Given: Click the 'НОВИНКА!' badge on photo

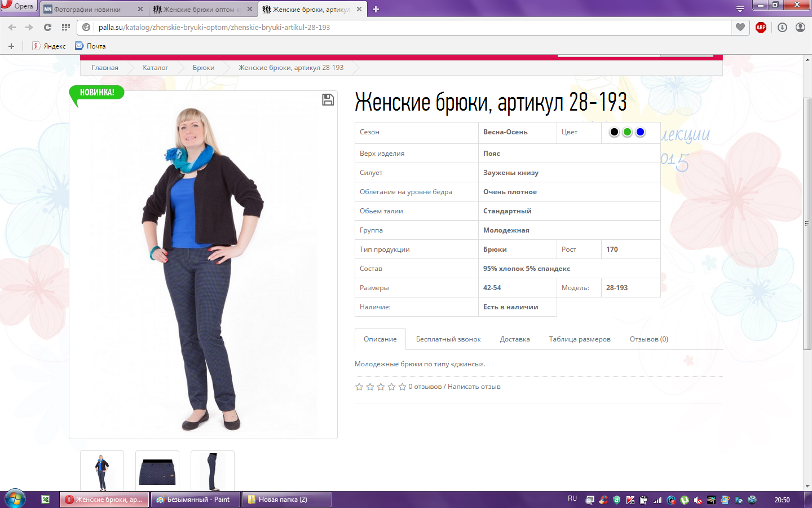Looking at the screenshot, I should pos(96,93).
